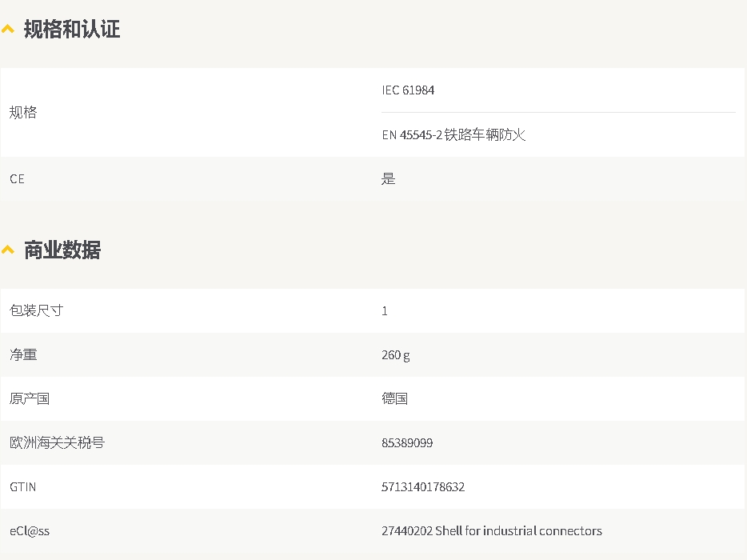Click the 净重 row label
This screenshot has height=560, width=747.
[23, 354]
